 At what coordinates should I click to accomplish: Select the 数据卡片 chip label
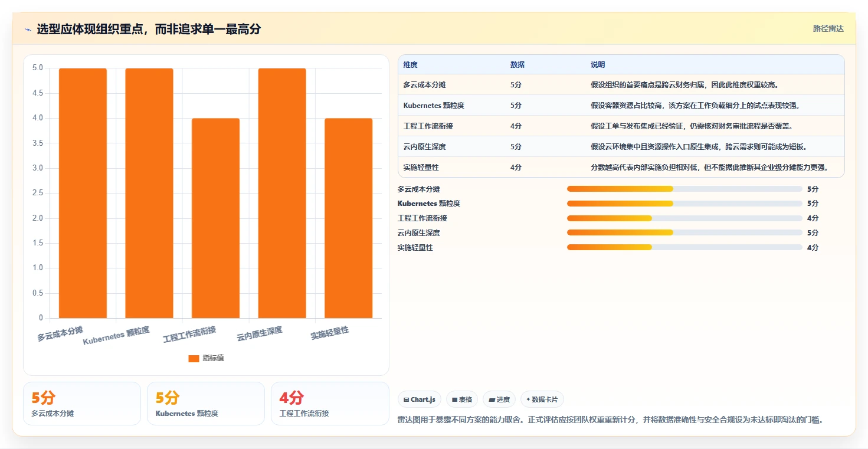click(x=545, y=400)
